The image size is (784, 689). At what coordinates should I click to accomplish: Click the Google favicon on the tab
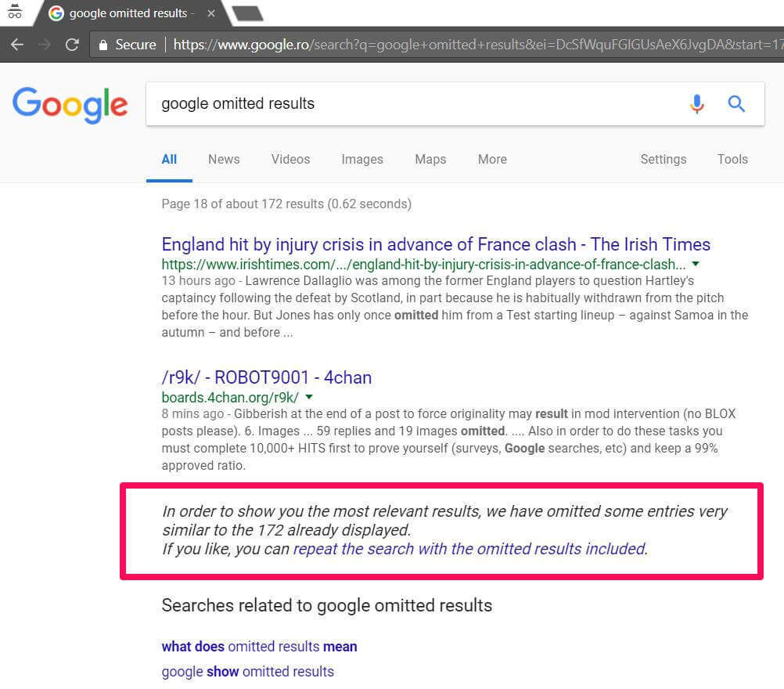pos(56,13)
